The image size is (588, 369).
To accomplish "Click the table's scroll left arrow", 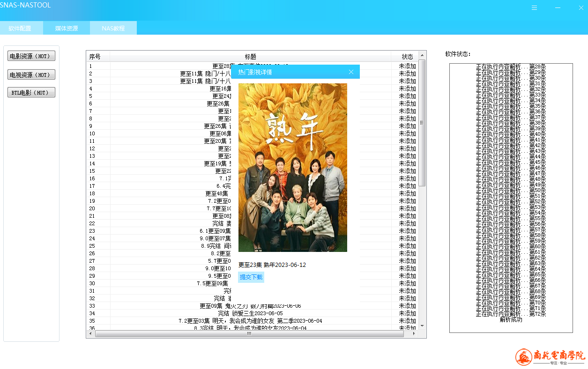I will [90, 334].
